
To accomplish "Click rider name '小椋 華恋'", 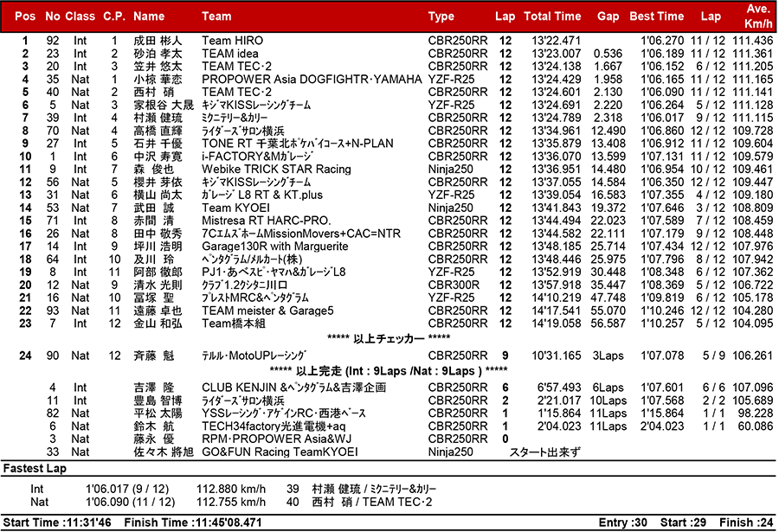I will pyautogui.click(x=158, y=80).
